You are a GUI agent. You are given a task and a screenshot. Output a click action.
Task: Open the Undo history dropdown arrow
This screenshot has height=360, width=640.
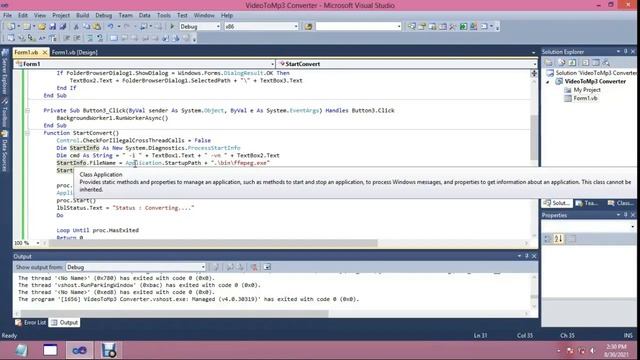(118, 27)
